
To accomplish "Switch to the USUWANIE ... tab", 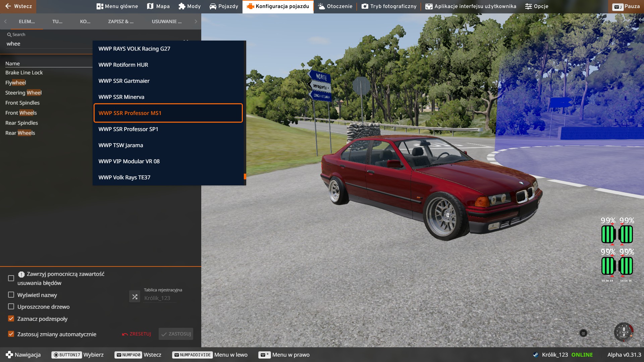I will (167, 21).
